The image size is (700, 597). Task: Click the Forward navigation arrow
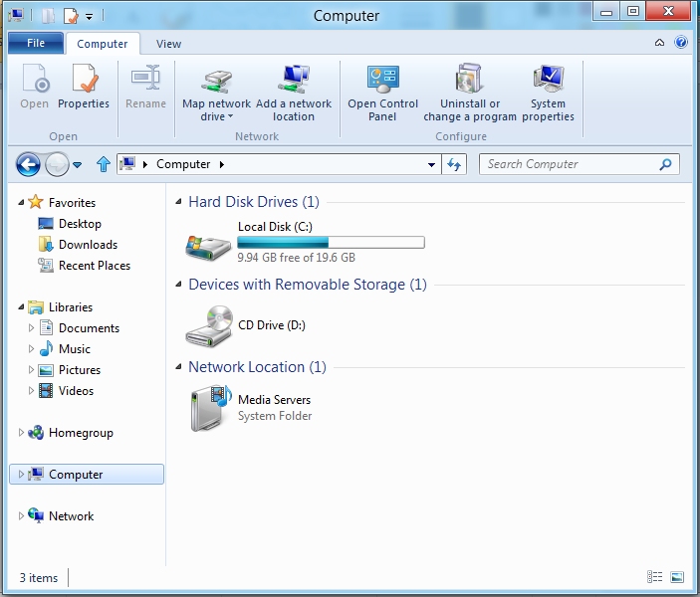coord(57,164)
